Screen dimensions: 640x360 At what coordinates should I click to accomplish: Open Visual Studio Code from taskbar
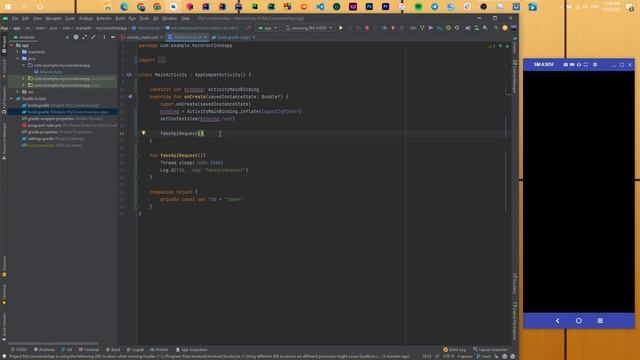coord(320,7)
